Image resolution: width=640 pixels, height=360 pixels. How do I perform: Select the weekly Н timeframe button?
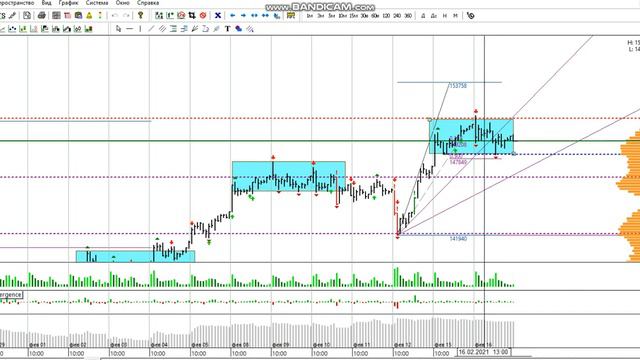click(x=444, y=16)
